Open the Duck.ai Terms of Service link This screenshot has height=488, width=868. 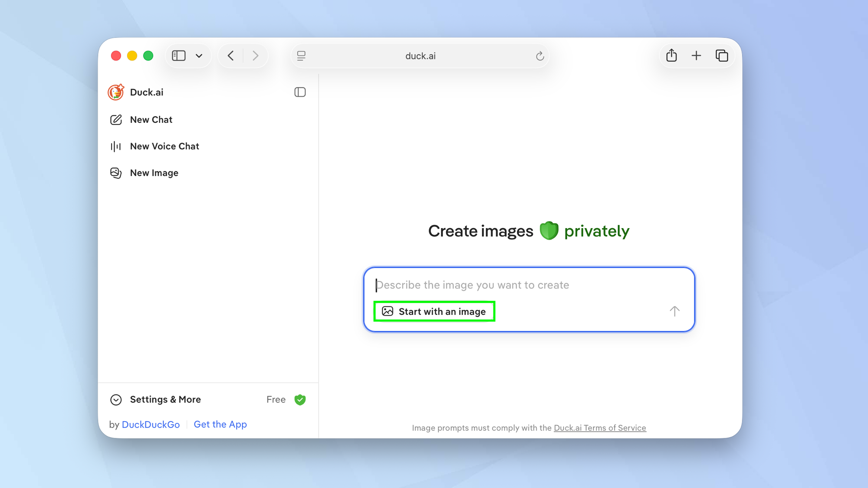600,428
